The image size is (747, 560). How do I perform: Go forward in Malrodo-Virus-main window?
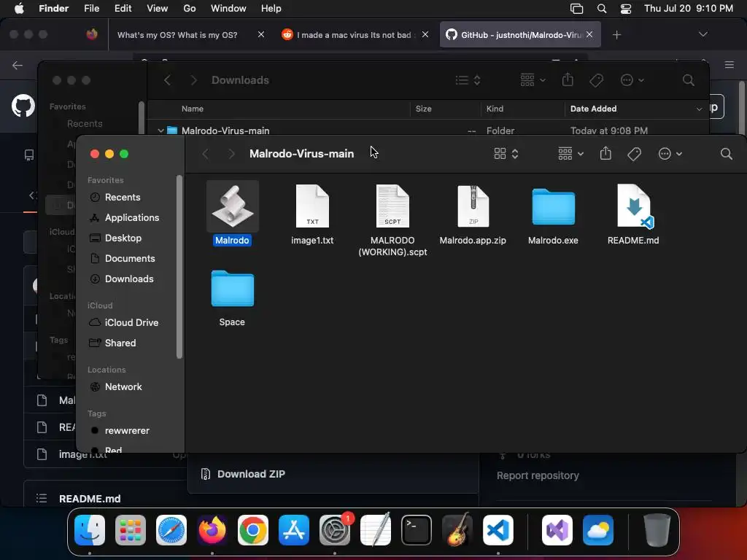(x=231, y=154)
